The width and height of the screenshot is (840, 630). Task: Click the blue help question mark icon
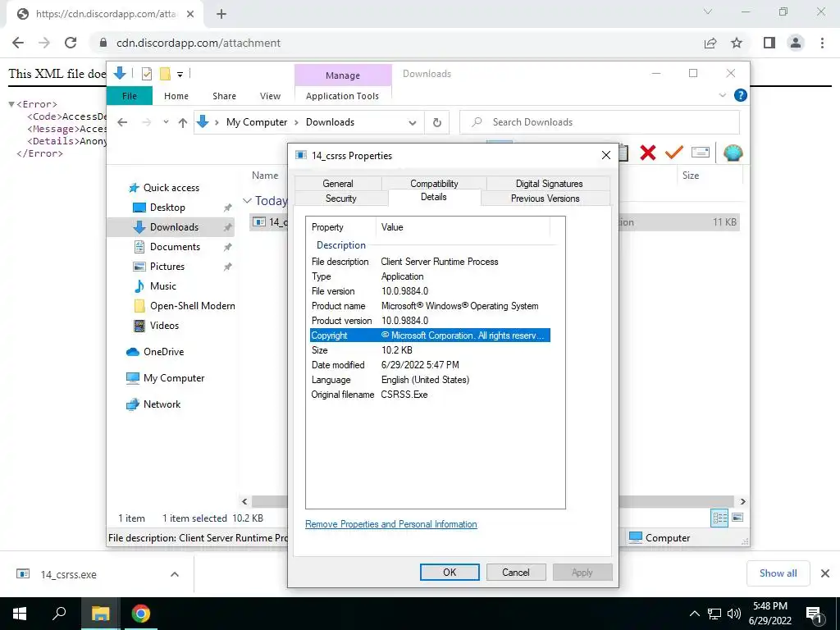[x=741, y=95]
